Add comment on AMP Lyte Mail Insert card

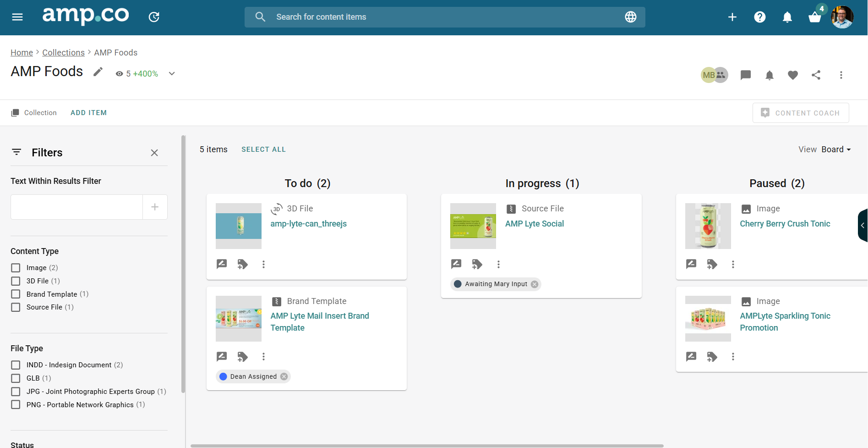[x=222, y=357]
